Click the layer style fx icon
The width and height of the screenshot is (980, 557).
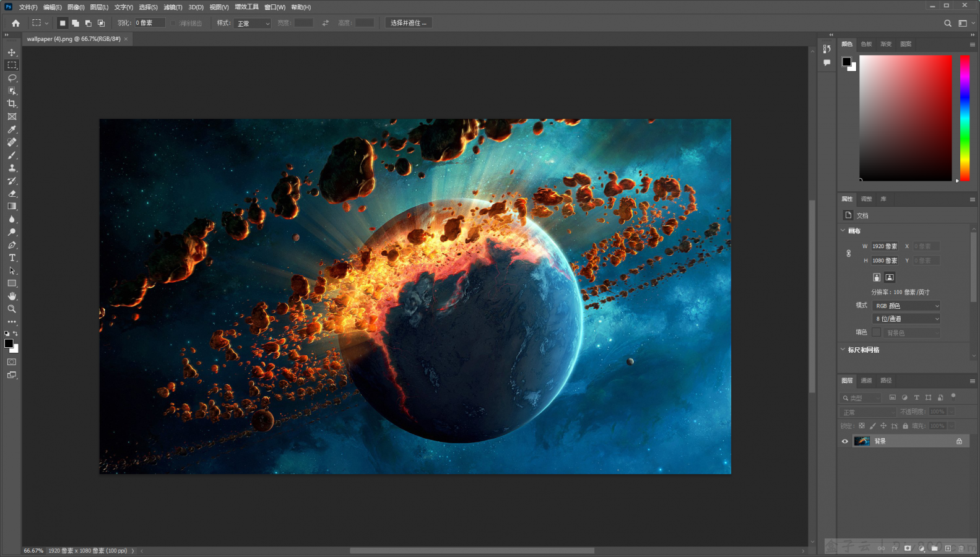(x=895, y=548)
